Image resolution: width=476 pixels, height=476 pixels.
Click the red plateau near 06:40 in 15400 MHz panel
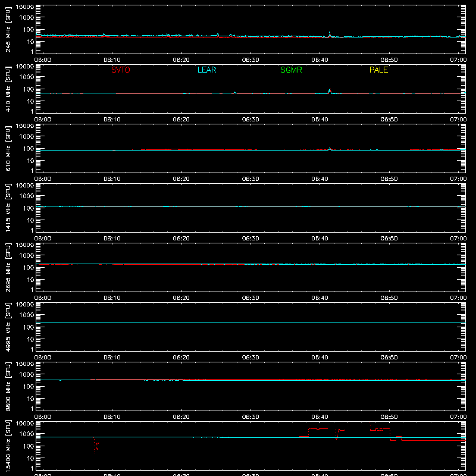point(318,428)
